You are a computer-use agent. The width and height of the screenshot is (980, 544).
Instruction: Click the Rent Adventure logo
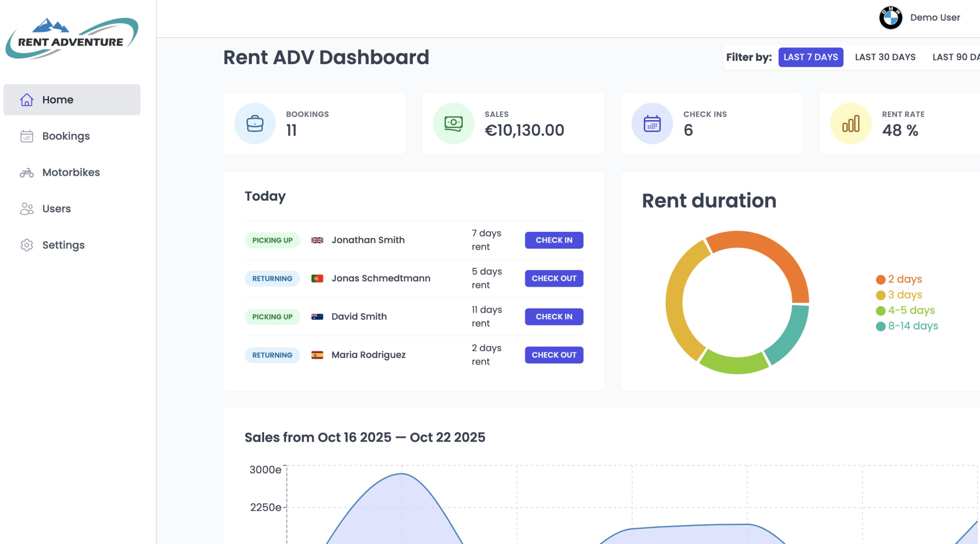click(x=71, y=37)
